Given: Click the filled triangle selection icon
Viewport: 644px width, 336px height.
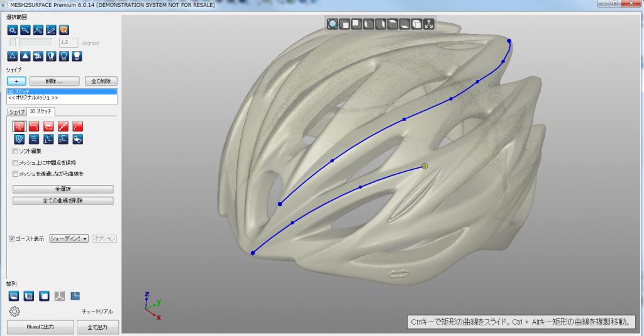Looking at the screenshot, I should (x=25, y=56).
